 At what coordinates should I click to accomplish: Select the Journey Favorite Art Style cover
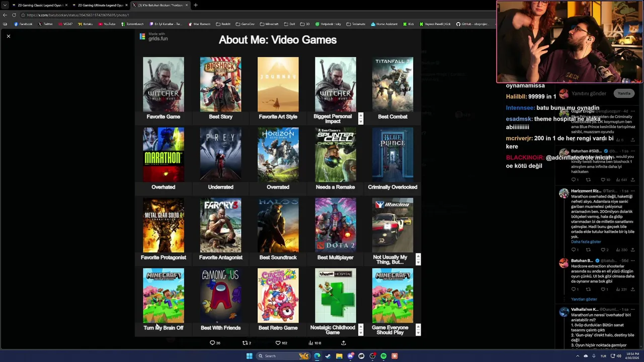(x=278, y=84)
